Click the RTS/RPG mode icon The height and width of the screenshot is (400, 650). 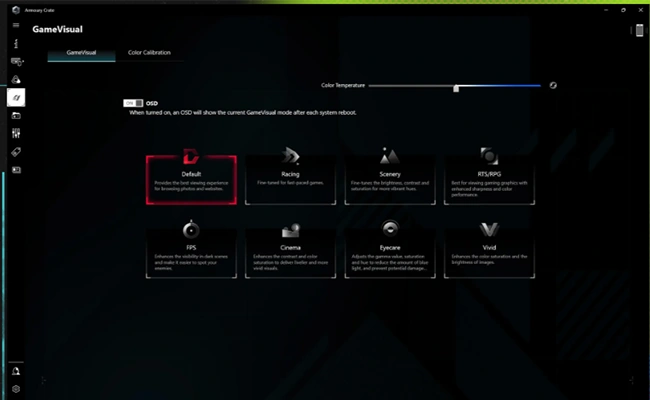click(489, 156)
